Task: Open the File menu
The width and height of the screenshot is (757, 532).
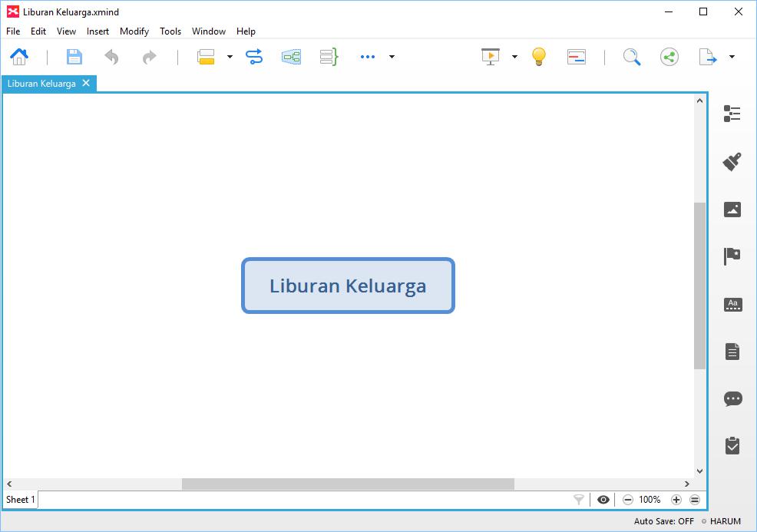Action: click(13, 31)
